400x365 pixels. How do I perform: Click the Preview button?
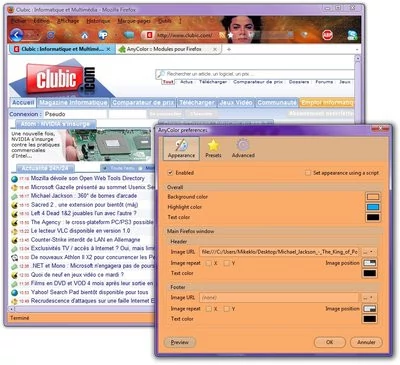point(180,342)
